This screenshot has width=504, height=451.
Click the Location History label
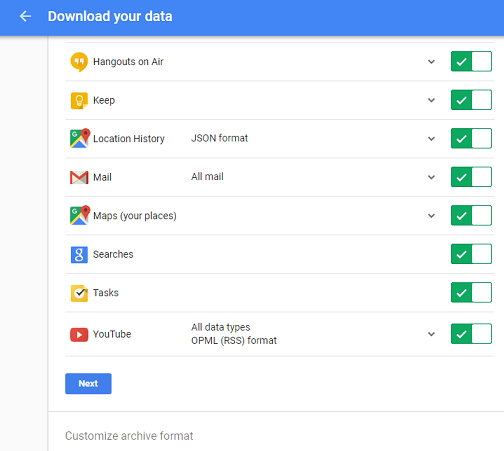tap(129, 139)
